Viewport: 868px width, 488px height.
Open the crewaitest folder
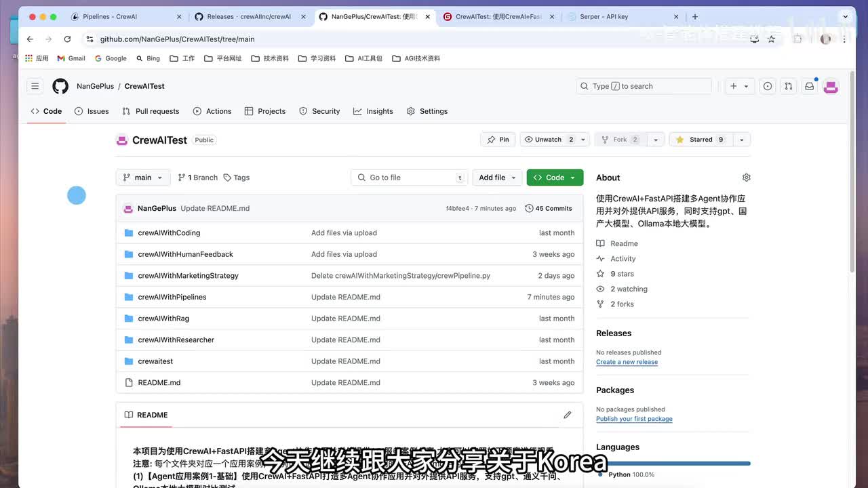[155, 361]
